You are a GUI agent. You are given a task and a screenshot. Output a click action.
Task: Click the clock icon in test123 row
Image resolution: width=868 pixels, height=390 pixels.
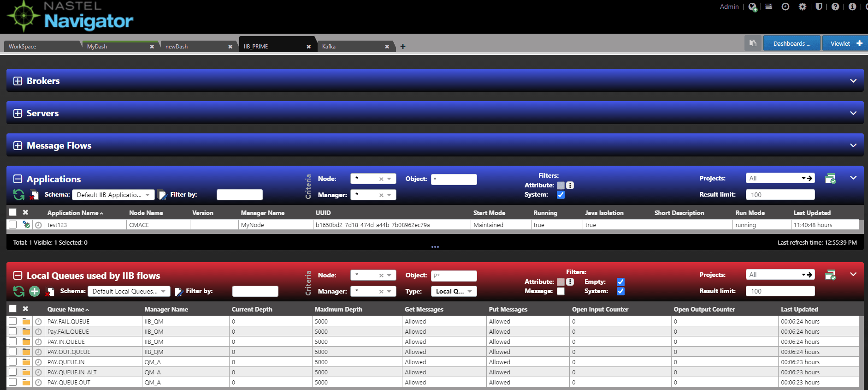click(x=38, y=225)
